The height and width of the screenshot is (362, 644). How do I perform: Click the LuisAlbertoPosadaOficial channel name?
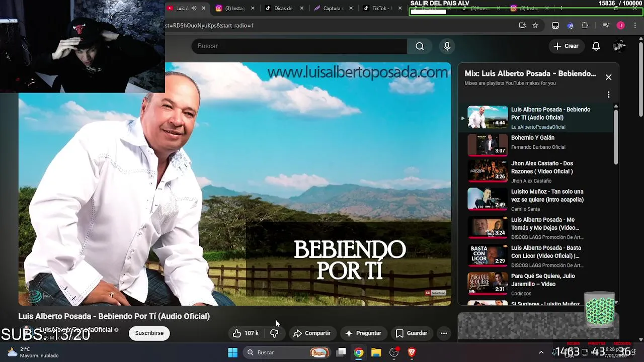(76, 330)
